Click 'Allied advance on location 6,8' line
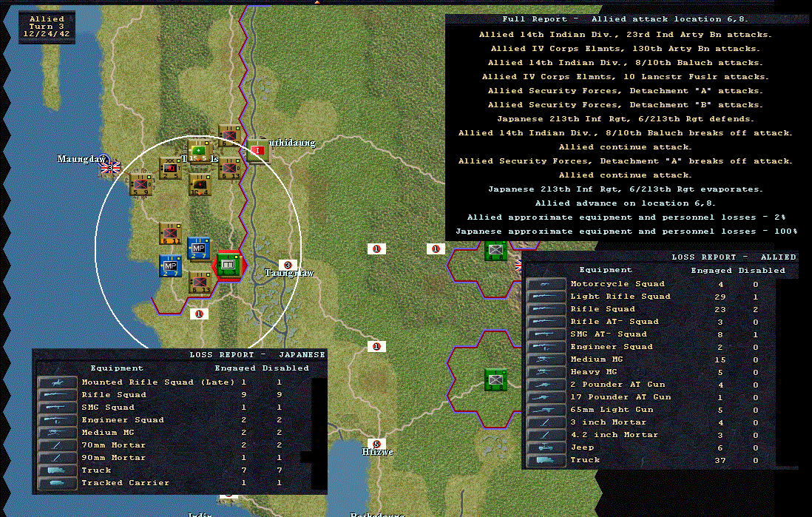 pos(626,203)
